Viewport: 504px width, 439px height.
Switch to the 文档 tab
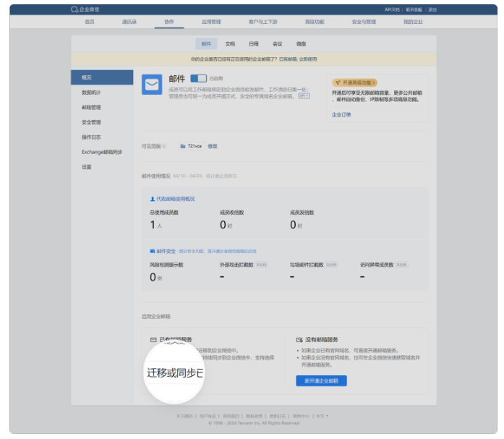tap(230, 44)
